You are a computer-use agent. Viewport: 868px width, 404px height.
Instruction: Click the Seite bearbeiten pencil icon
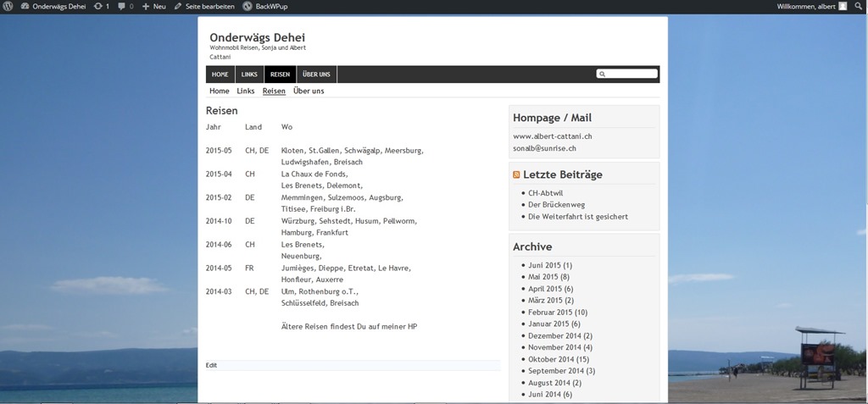coord(178,7)
